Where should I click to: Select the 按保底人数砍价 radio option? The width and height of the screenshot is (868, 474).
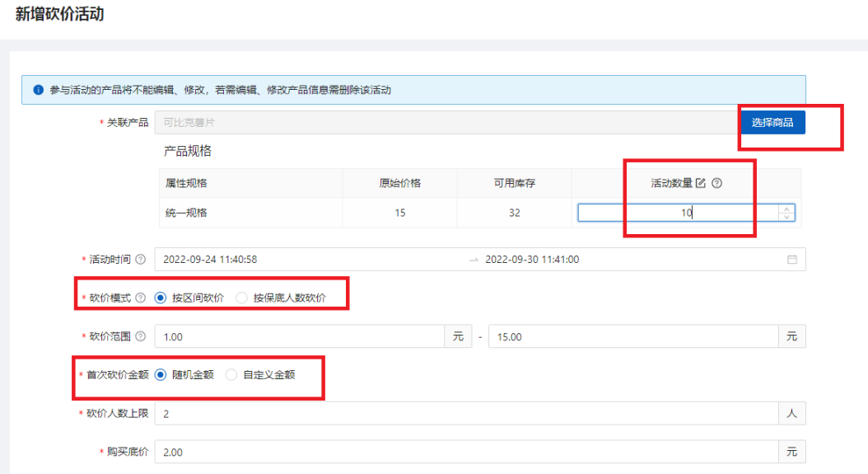[241, 298]
